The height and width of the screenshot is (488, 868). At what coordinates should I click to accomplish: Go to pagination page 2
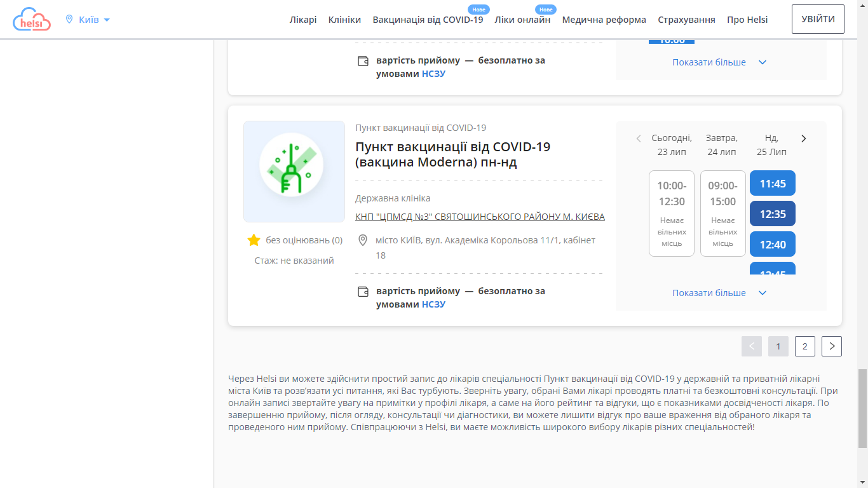tap(805, 346)
